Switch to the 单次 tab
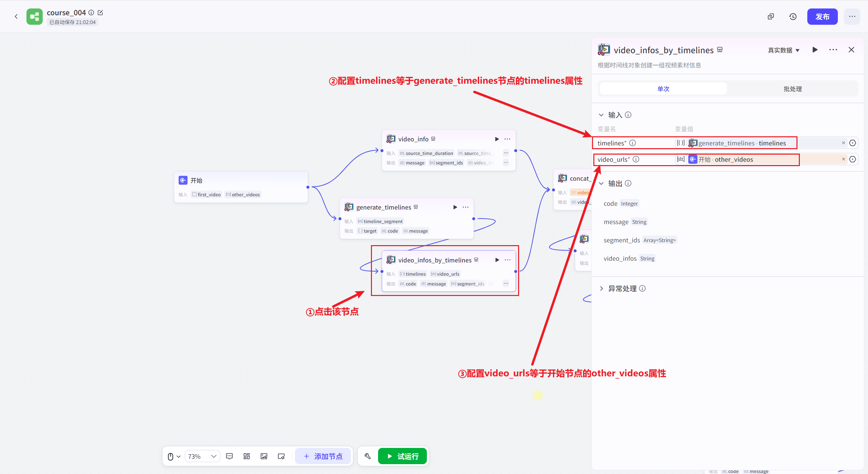 pos(663,89)
